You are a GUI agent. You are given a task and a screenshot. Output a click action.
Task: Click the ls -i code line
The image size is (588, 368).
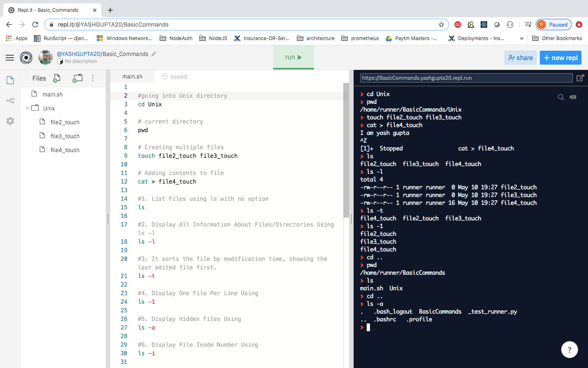[x=146, y=353]
